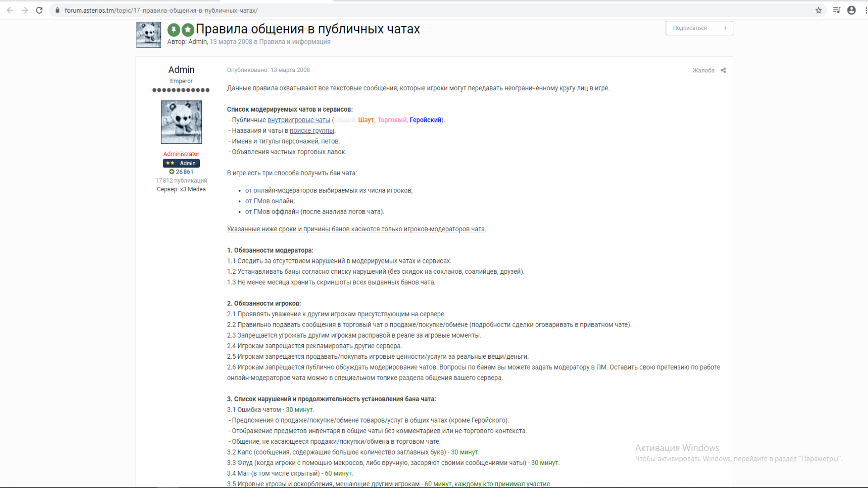Click the Сервер: x3 Medea text

tap(181, 189)
